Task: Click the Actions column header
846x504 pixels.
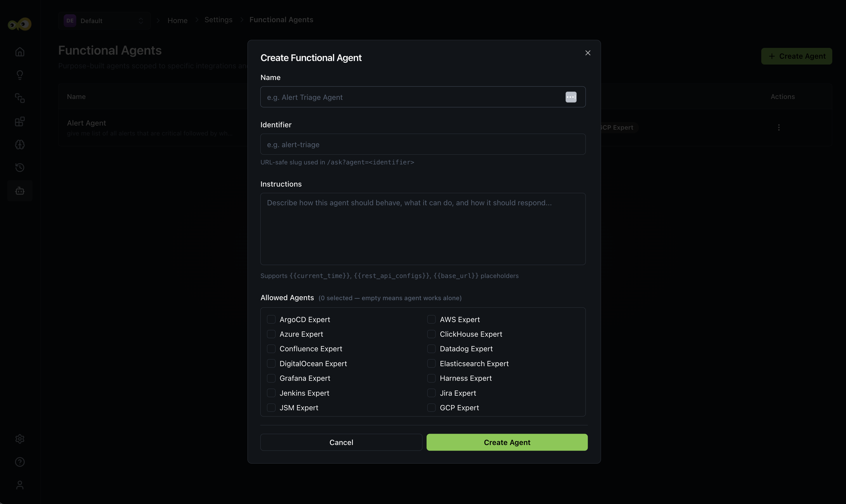Action: click(x=783, y=97)
